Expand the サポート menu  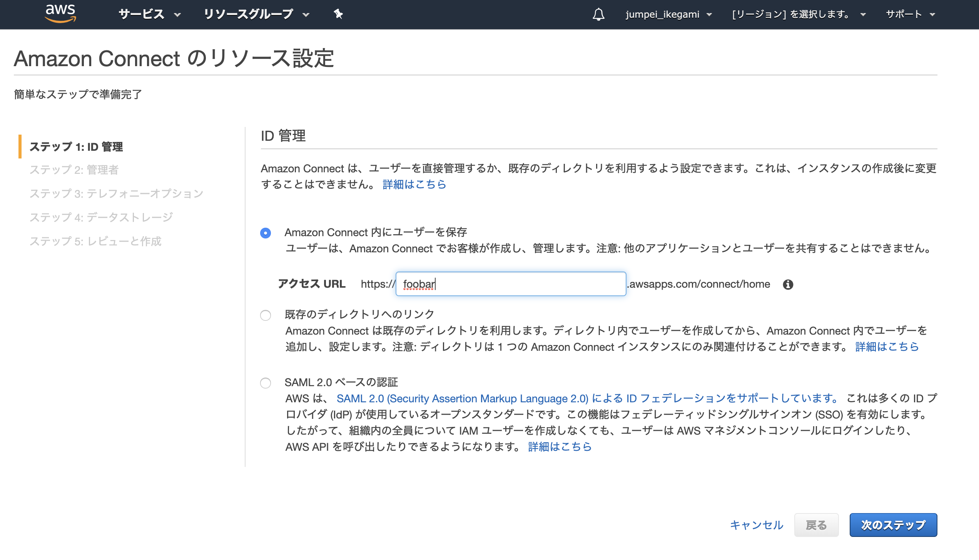pyautogui.click(x=911, y=15)
